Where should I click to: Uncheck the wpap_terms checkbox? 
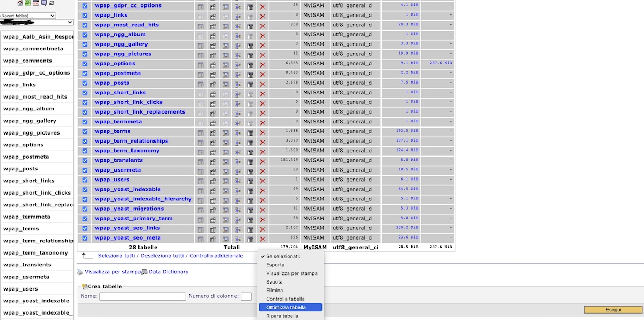tap(85, 131)
